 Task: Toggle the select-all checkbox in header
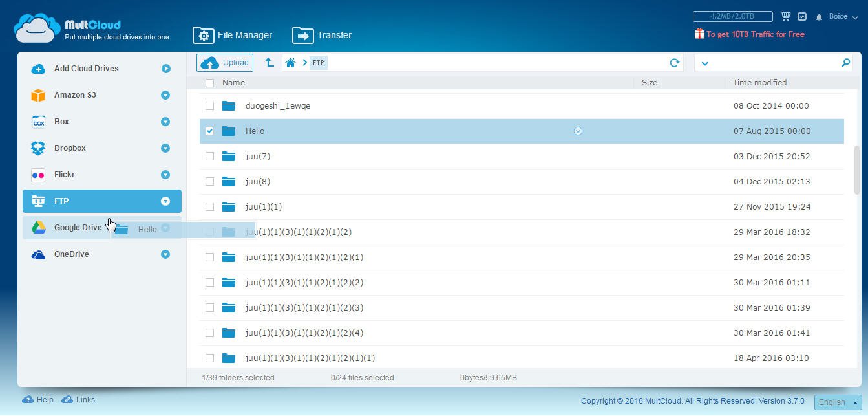point(209,83)
